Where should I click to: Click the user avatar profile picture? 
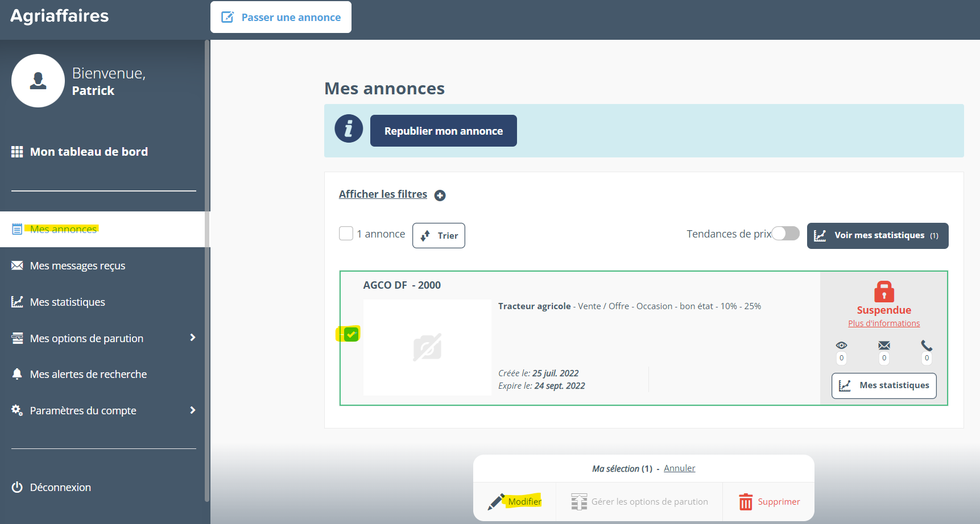point(38,81)
